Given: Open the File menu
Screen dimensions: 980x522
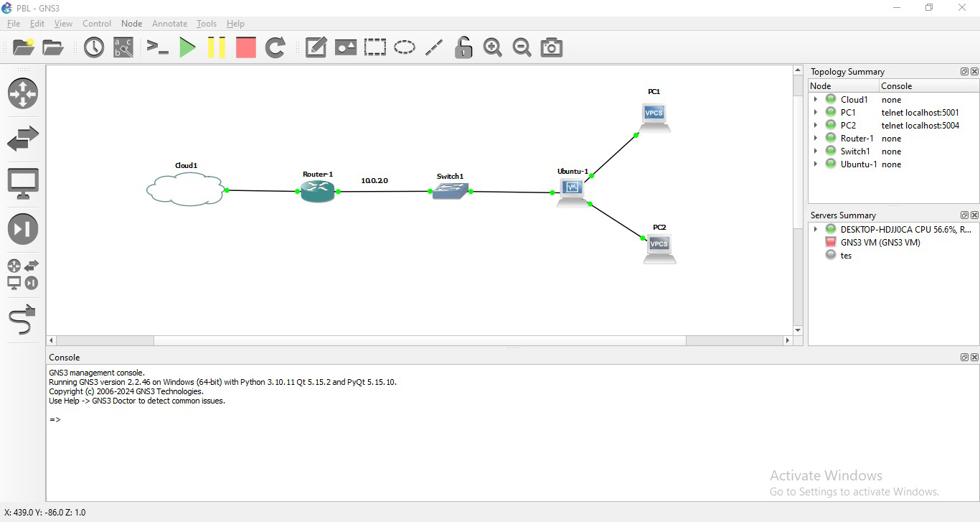Looking at the screenshot, I should [14, 24].
